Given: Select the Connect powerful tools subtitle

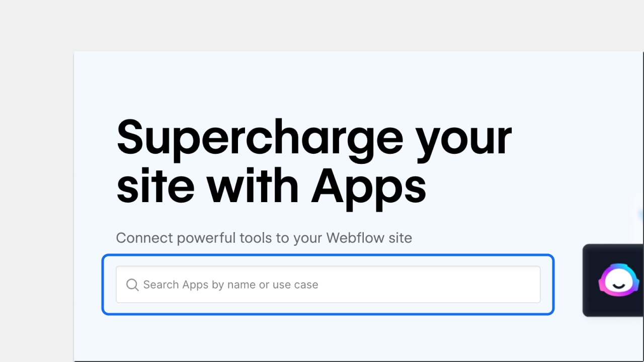Looking at the screenshot, I should [x=264, y=238].
